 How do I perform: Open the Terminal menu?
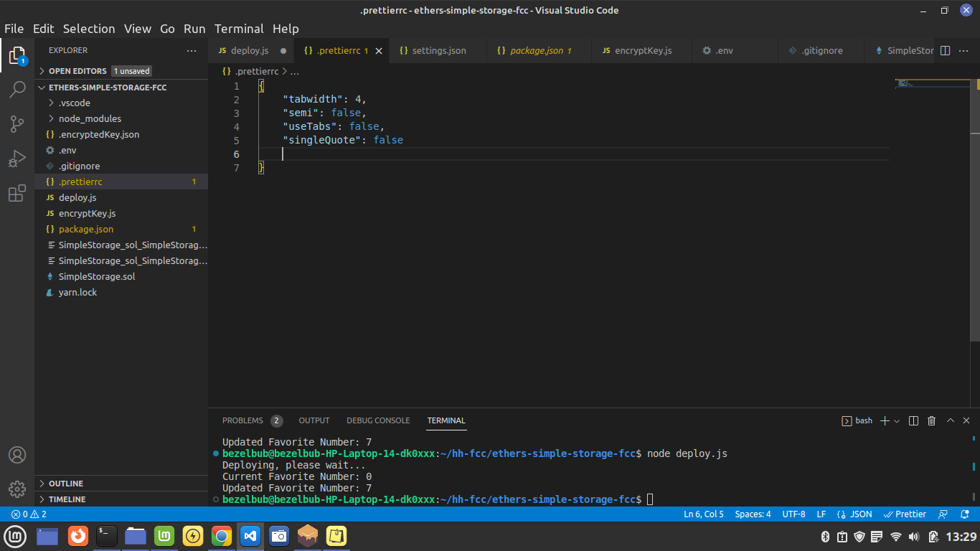(x=239, y=29)
